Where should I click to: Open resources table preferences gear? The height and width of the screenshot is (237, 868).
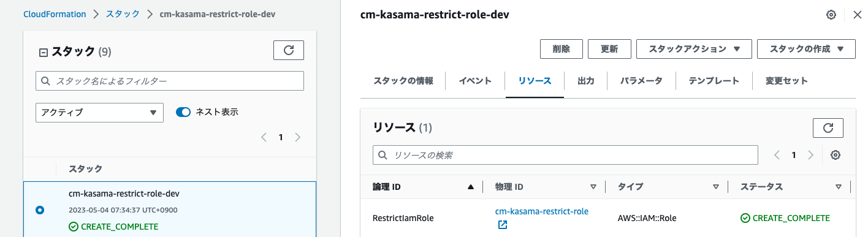[835, 155]
